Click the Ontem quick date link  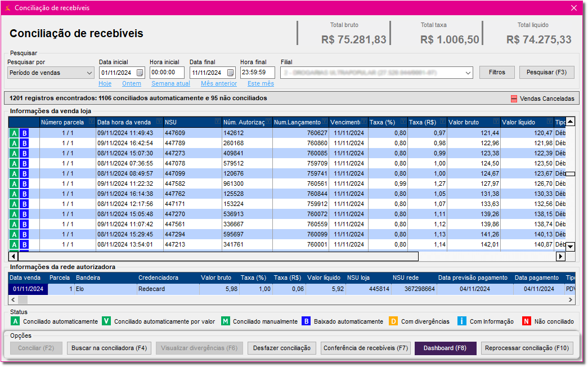(x=132, y=83)
